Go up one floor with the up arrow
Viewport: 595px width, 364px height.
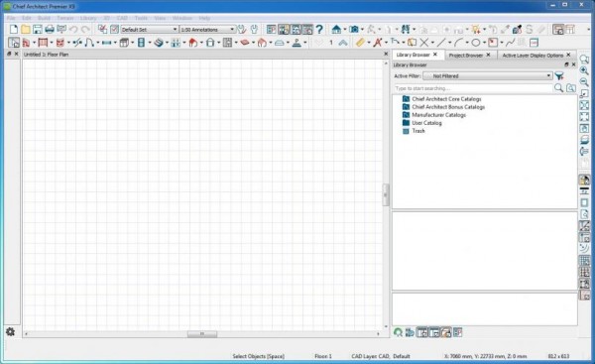click(x=343, y=43)
